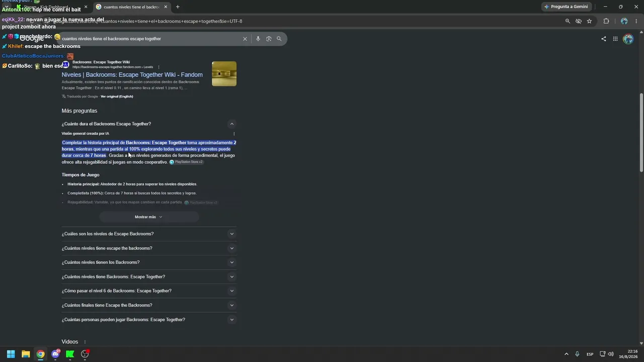
Task: Click the 'Videos' section heading
Action: click(x=70, y=342)
